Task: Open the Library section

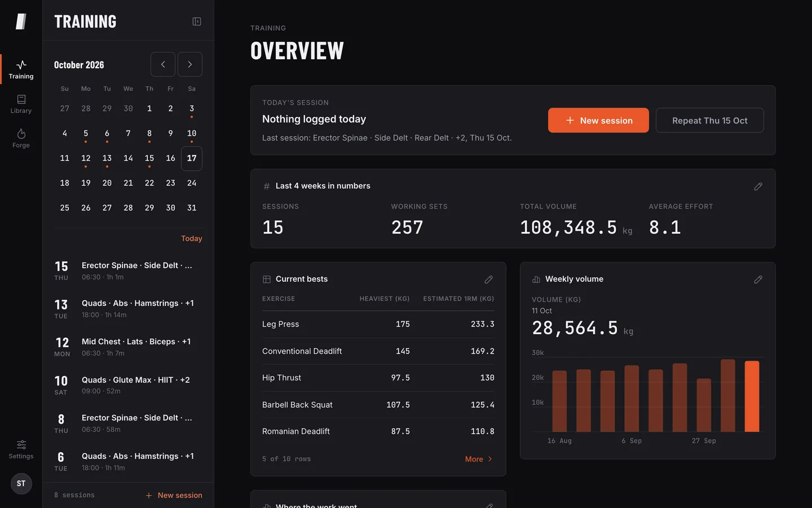Action: pyautogui.click(x=21, y=104)
